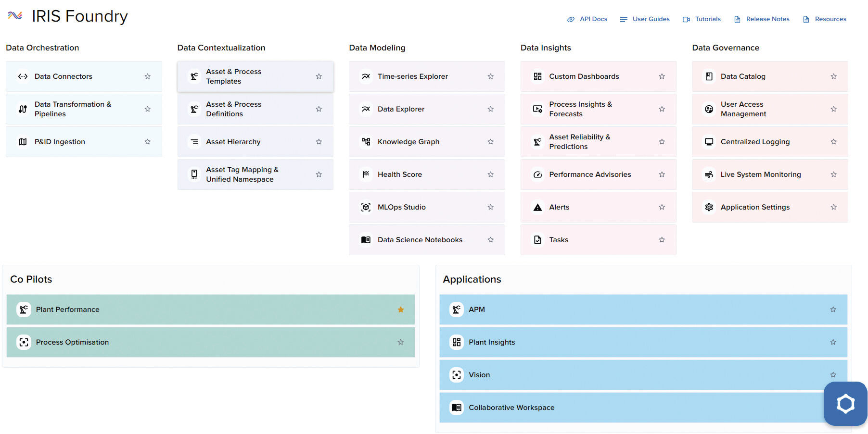Screen dimensions: 868x434
Task: Star the APM application
Action: coord(832,310)
